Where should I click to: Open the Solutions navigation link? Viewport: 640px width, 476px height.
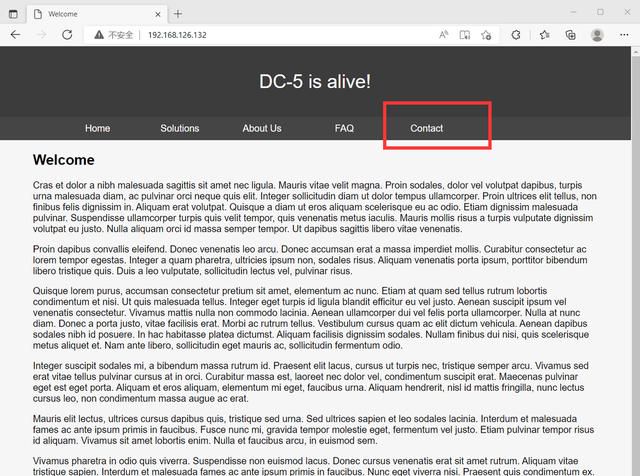coord(180,128)
